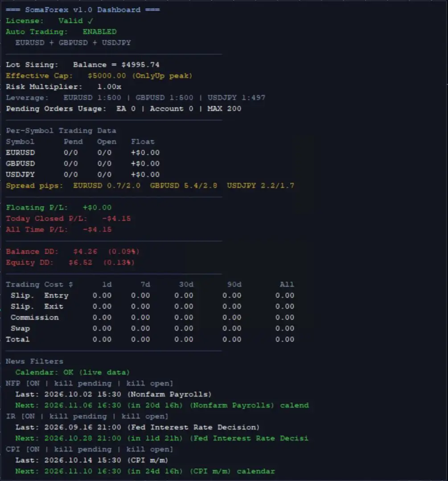The height and width of the screenshot is (481, 448).
Task: Click the GBPUSD row in symbol table
Action: 82,164
